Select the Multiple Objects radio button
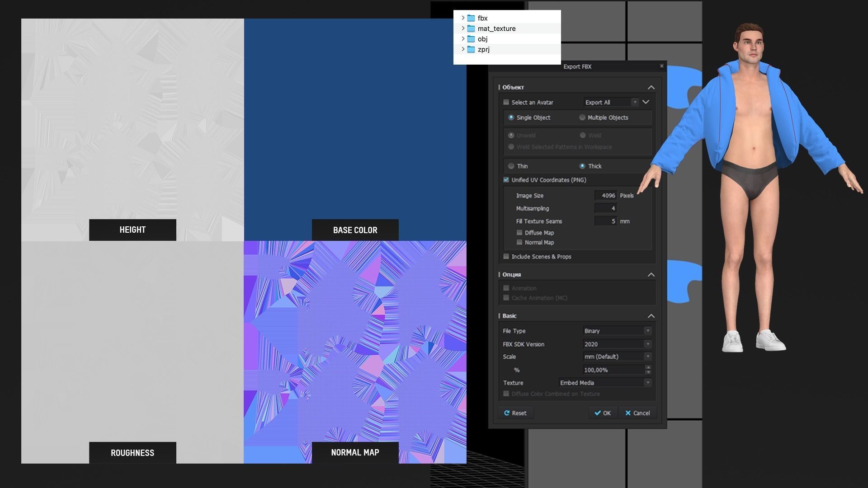This screenshot has width=868, height=488. 582,117
